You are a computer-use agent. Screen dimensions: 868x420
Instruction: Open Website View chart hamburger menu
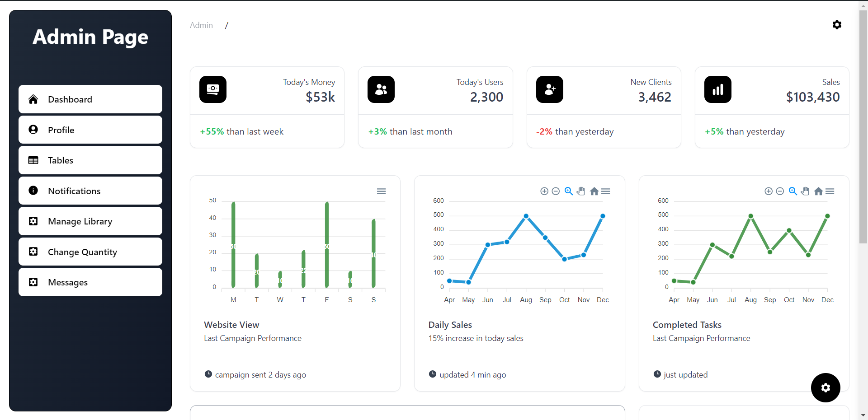(x=381, y=191)
